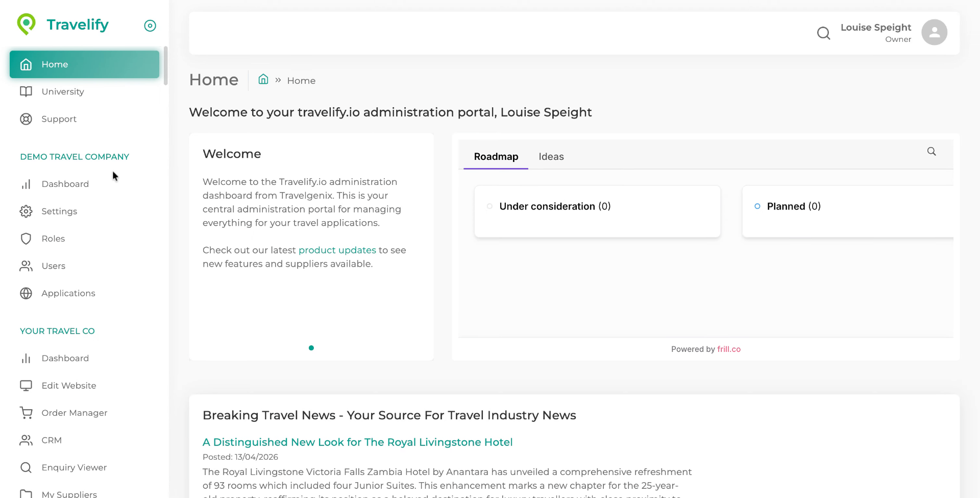Click the breadcrumb Home text
Viewport: 980px width, 498px height.
(x=301, y=81)
